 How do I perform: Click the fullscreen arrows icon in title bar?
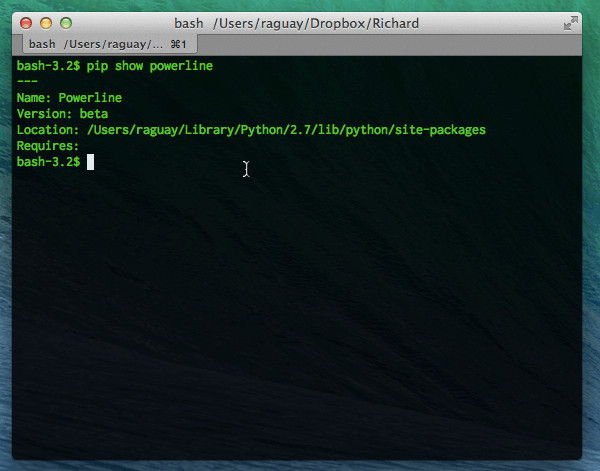(x=571, y=23)
